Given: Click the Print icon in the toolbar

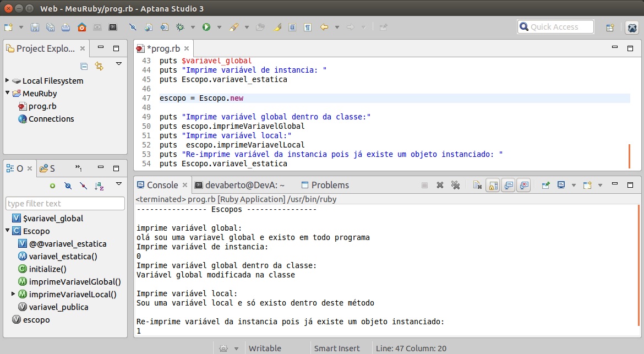Looking at the screenshot, I should click(66, 27).
